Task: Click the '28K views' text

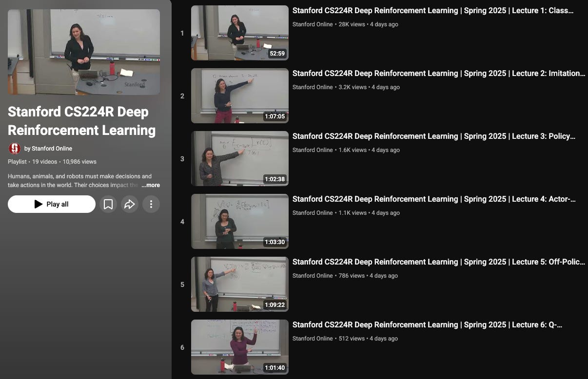Action: pos(352,24)
